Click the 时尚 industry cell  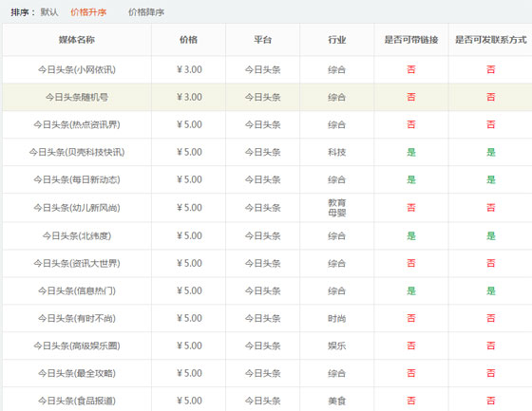point(337,318)
